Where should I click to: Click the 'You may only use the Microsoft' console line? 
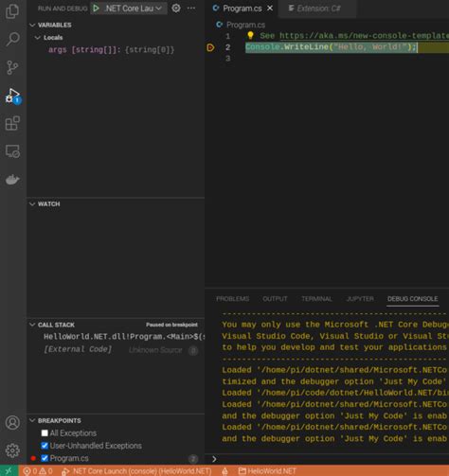click(x=335, y=325)
